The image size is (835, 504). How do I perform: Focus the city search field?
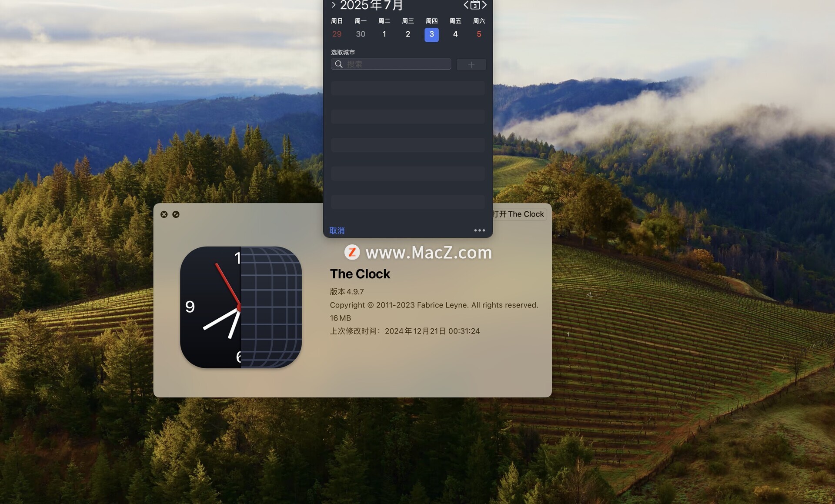pyautogui.click(x=391, y=64)
